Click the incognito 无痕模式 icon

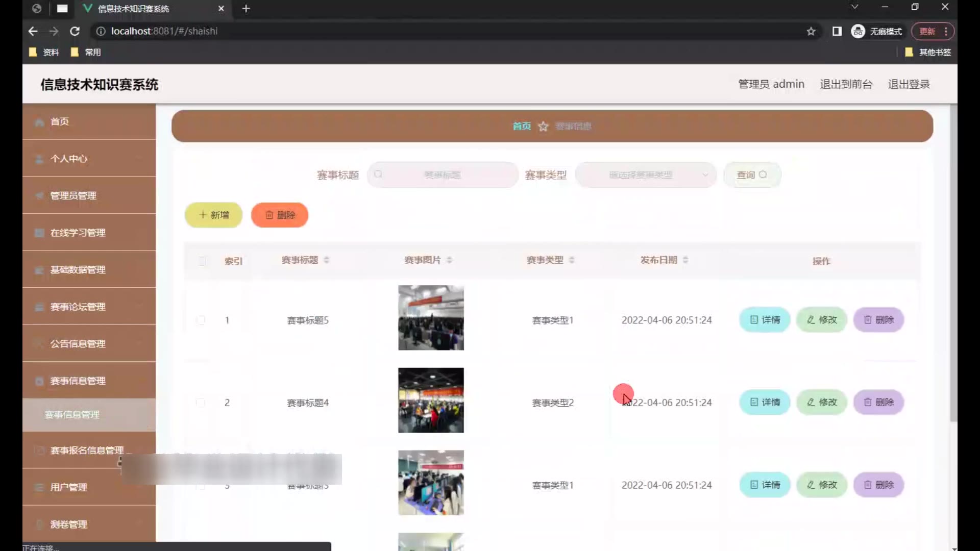(858, 32)
